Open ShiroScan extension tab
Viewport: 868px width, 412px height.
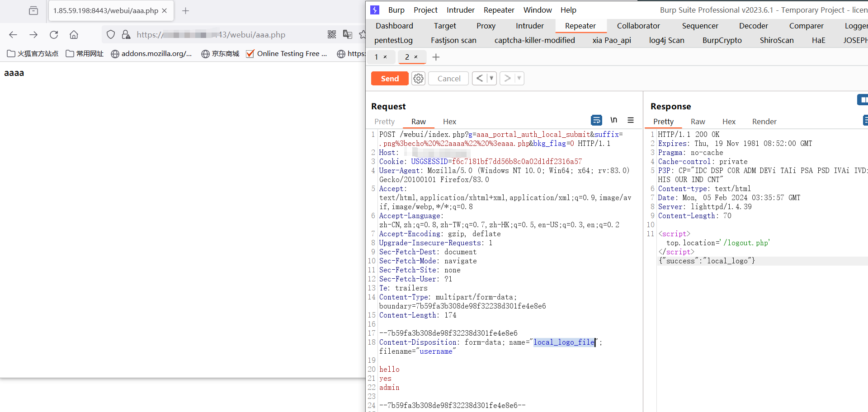click(776, 40)
